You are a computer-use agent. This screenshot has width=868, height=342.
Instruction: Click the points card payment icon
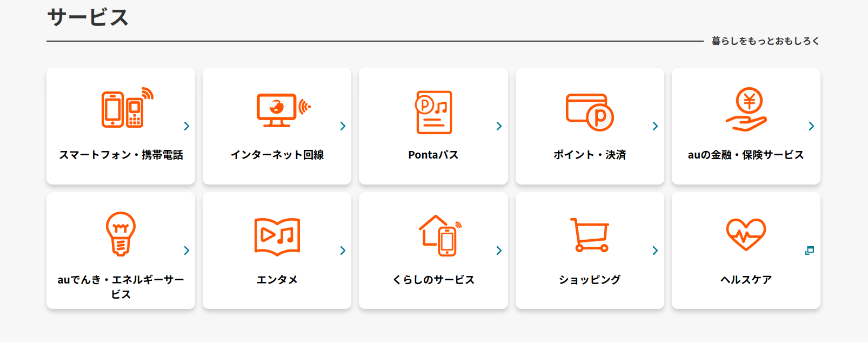click(590, 112)
